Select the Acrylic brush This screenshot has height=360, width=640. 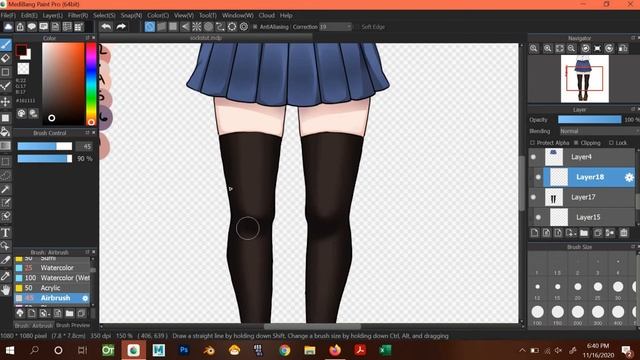point(52,288)
